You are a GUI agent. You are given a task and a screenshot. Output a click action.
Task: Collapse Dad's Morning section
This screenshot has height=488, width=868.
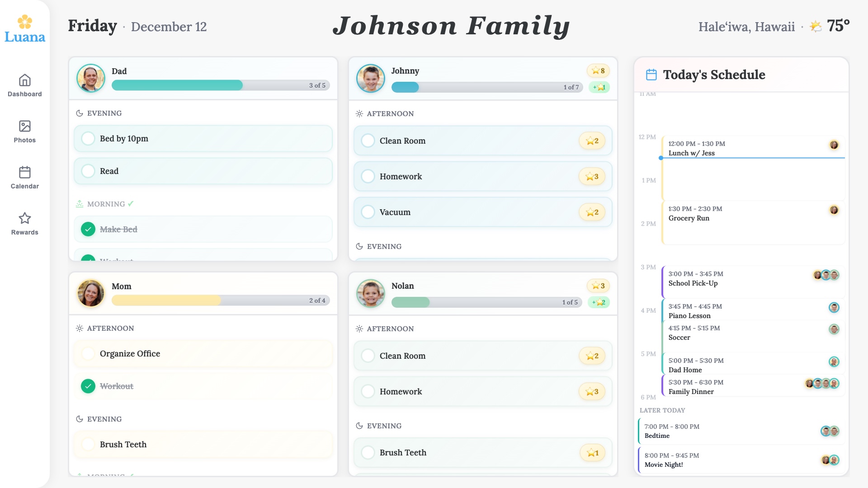point(104,204)
